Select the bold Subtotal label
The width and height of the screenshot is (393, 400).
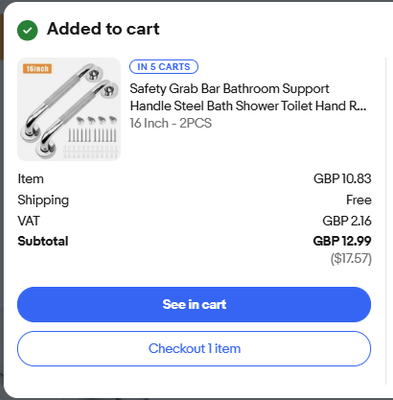pyautogui.click(x=43, y=241)
